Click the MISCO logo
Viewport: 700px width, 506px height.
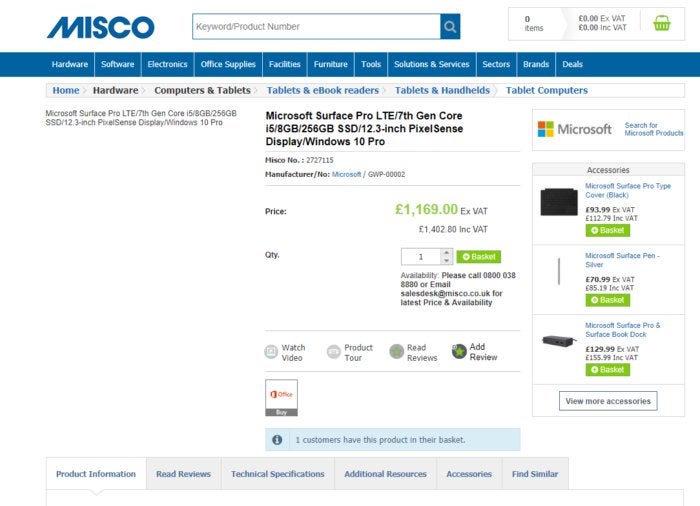(100, 27)
